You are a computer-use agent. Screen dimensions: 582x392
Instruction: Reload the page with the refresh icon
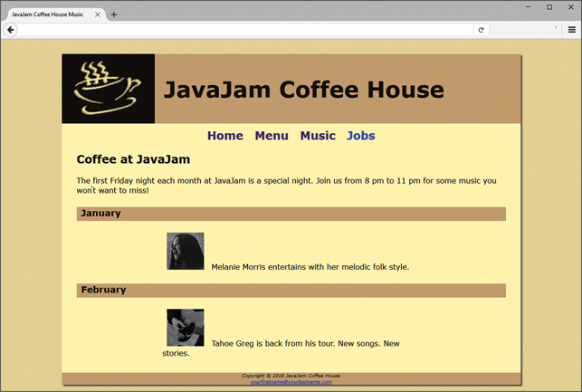tap(481, 30)
